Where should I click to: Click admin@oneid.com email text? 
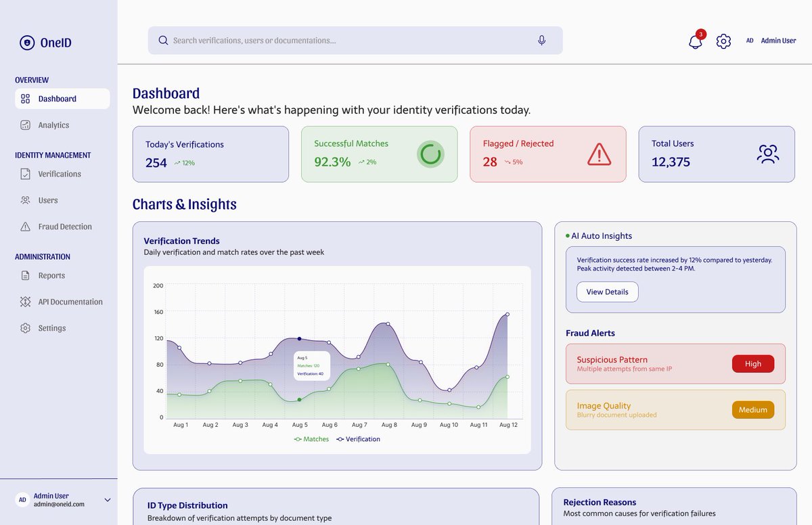59,504
